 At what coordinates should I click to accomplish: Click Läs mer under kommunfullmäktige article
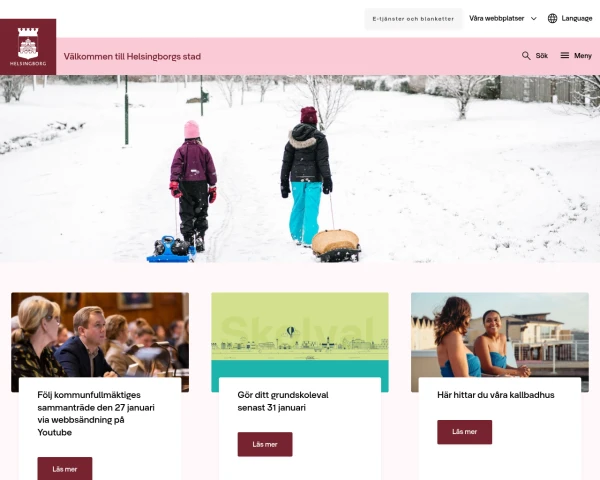[65, 469]
